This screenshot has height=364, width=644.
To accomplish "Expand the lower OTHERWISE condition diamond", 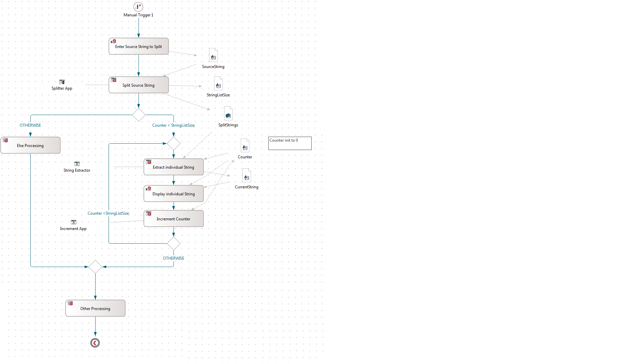I will pos(174,242).
